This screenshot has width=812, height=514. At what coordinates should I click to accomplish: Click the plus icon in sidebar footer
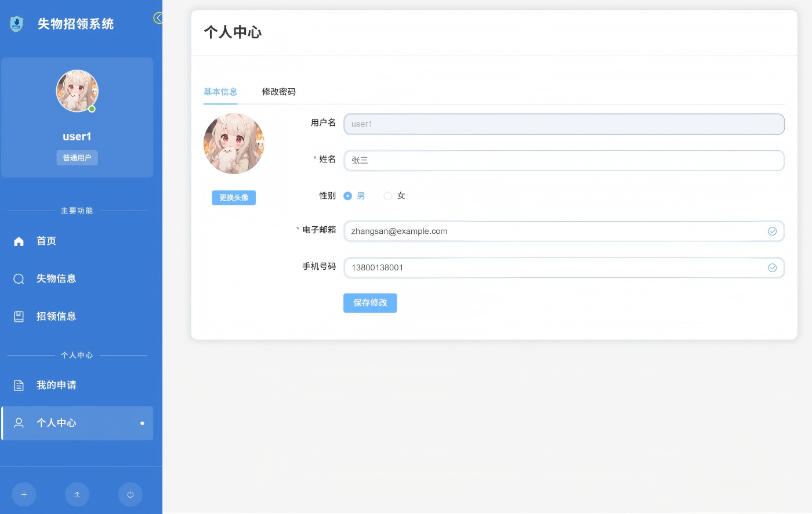24,495
